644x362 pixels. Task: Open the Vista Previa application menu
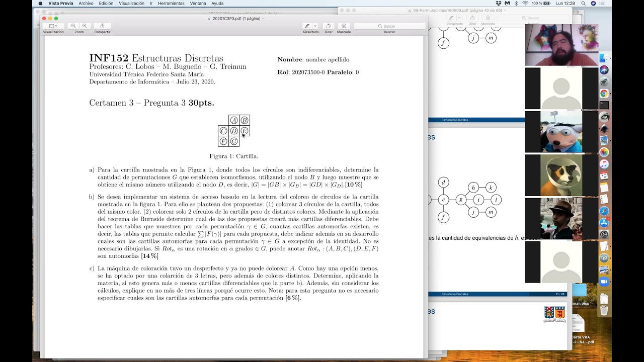[60, 3]
